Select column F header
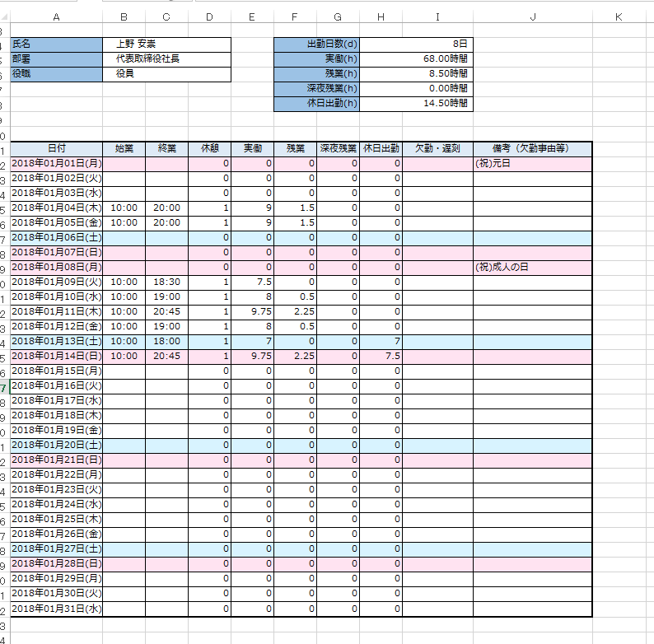Image resolution: width=654 pixels, height=644 pixels. pos(295,17)
